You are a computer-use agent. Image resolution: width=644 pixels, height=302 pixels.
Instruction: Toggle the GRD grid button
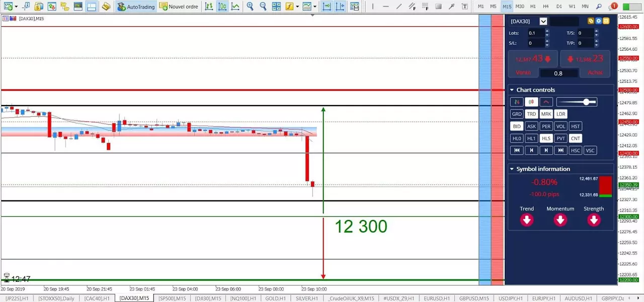[517, 114]
